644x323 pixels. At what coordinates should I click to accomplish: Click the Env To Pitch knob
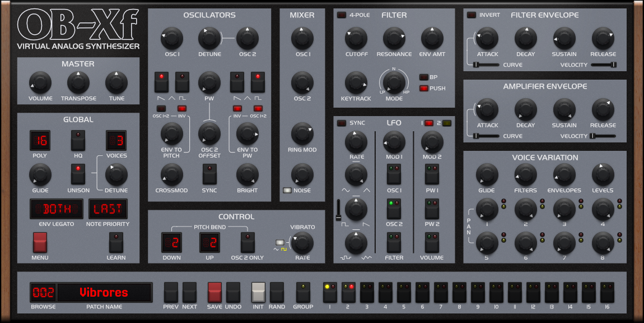click(172, 133)
